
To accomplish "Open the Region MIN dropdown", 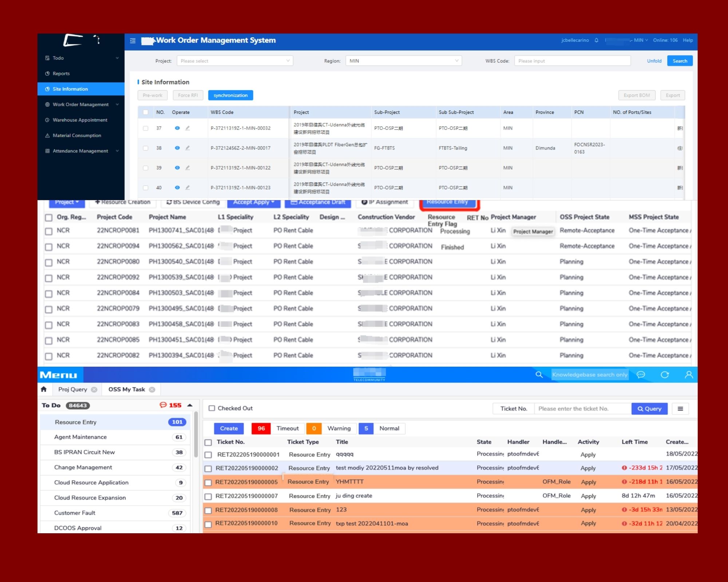I will tap(403, 61).
